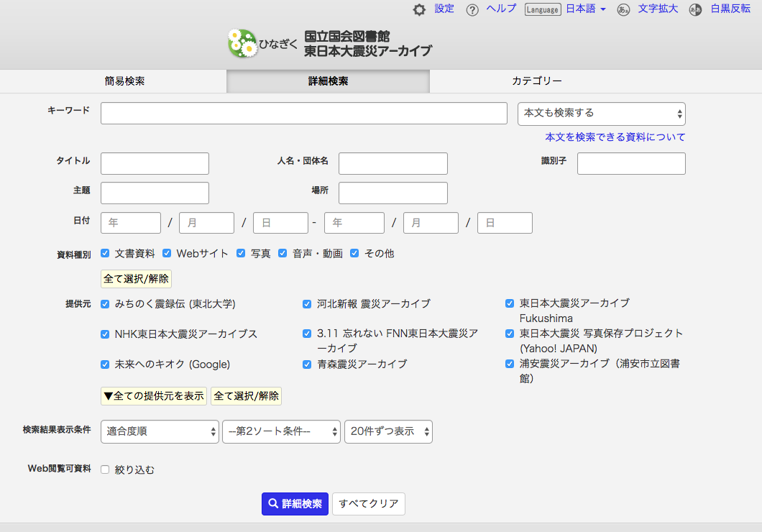
Task: Click the キーワード input field
Action: [304, 113]
